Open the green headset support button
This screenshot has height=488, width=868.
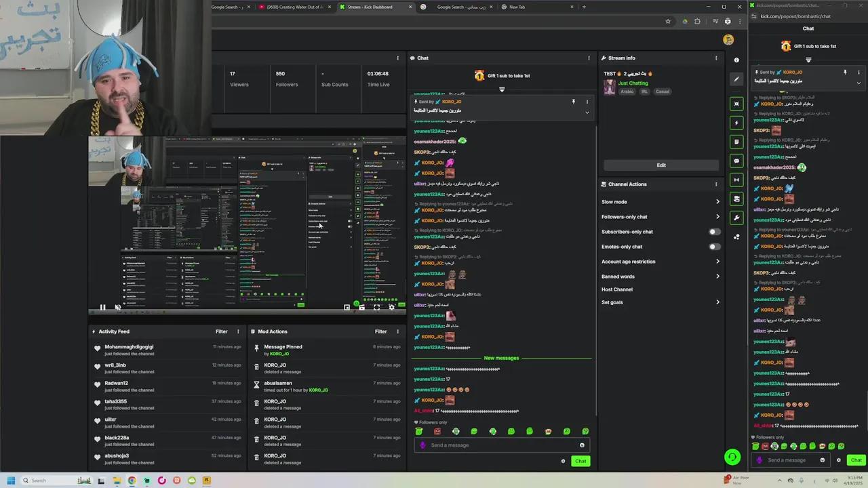pyautogui.click(x=732, y=457)
